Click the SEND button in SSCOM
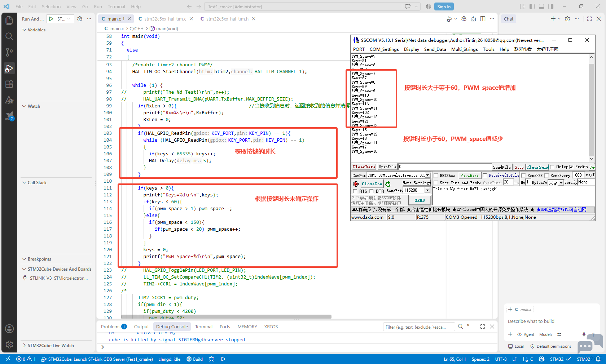This screenshot has height=364, width=606. coord(420,200)
